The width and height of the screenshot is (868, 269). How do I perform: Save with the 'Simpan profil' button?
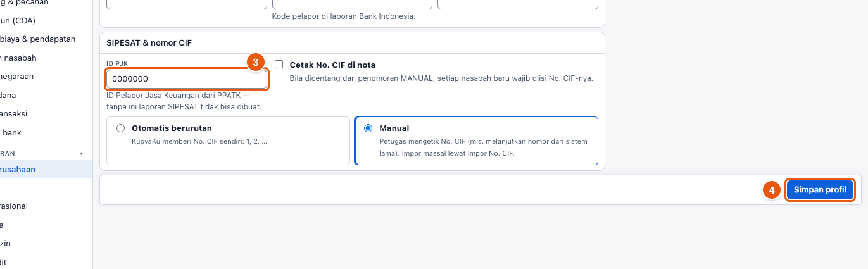[x=820, y=190]
